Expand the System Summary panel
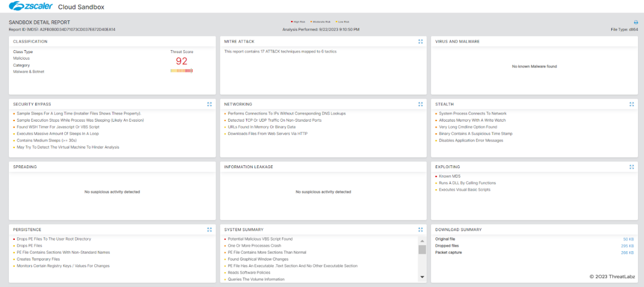This screenshot has width=644, height=287. pyautogui.click(x=420, y=229)
